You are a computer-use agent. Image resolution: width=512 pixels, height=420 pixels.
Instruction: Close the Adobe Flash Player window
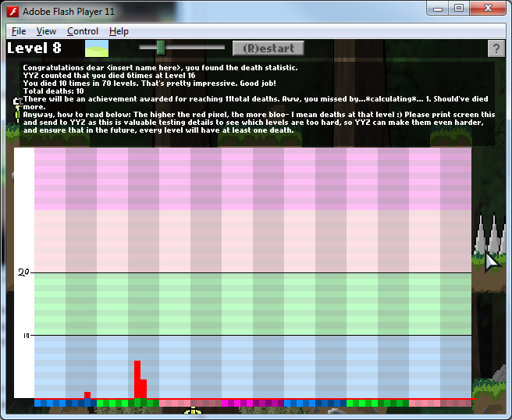tap(488, 8)
